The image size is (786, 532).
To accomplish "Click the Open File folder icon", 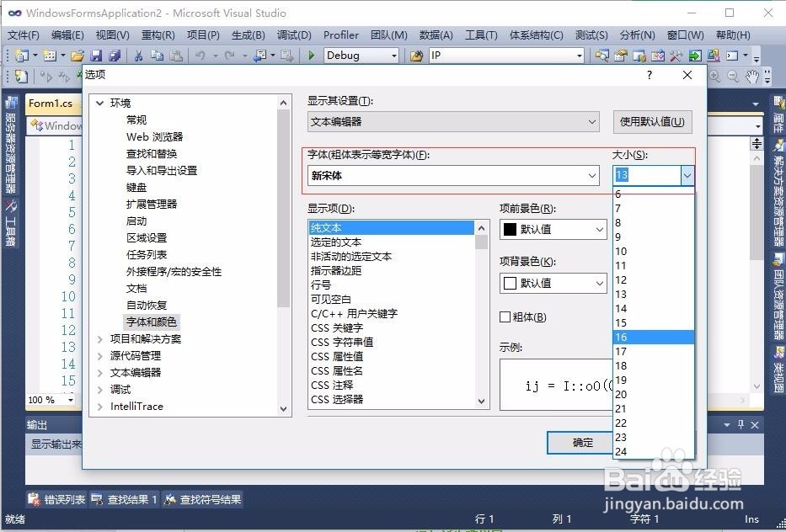I will point(78,56).
